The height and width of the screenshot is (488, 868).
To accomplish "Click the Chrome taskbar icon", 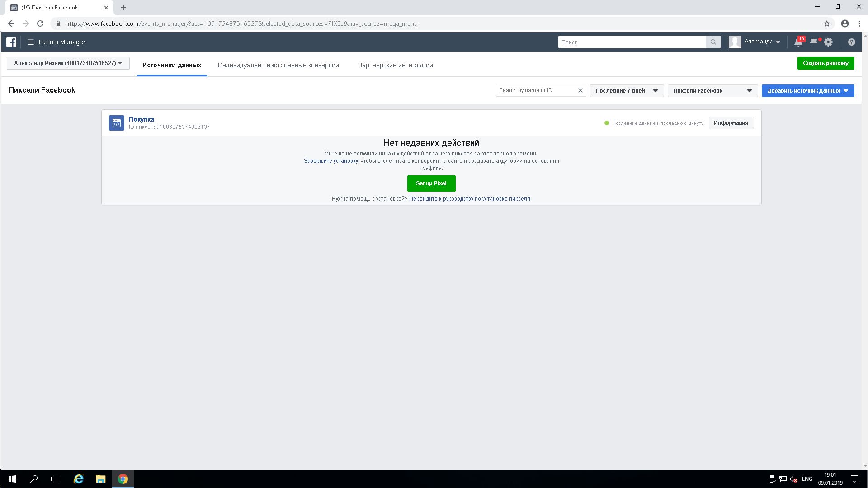I will point(123,479).
